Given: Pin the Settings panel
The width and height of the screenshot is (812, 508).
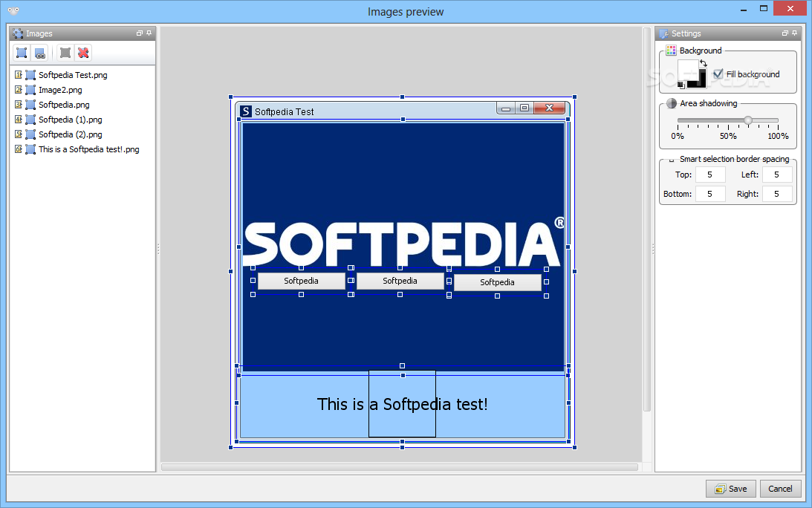Looking at the screenshot, I should [795, 33].
